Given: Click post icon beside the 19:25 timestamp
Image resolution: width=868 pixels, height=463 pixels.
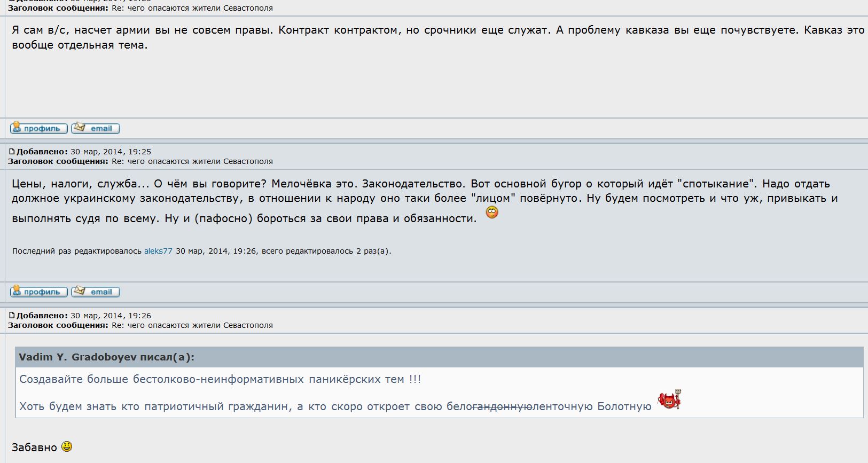Looking at the screenshot, I should pos(12,152).
